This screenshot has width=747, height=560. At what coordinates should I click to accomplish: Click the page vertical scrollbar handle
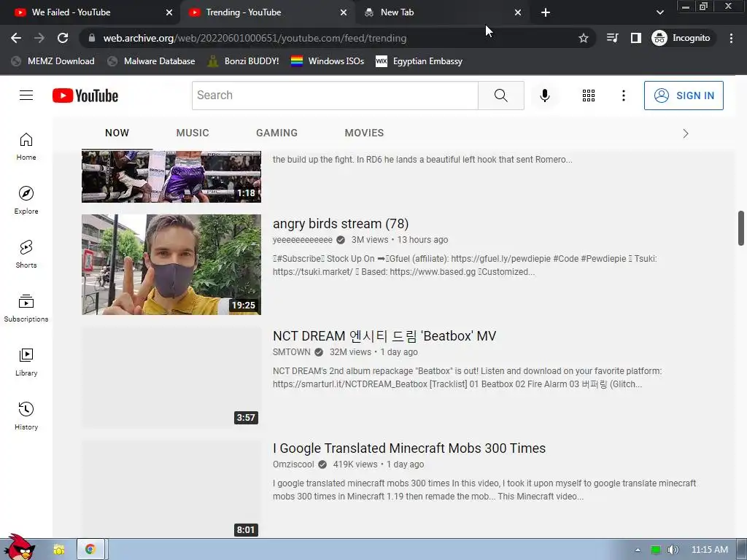pyautogui.click(x=741, y=228)
